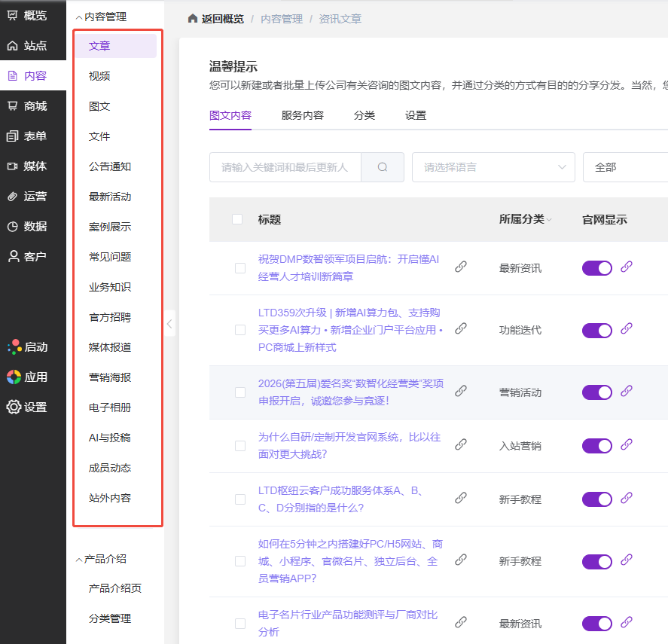Viewport: 668px width, 644px height.
Task: Click the 设置 gear icon in sidebar
Action: [14, 407]
